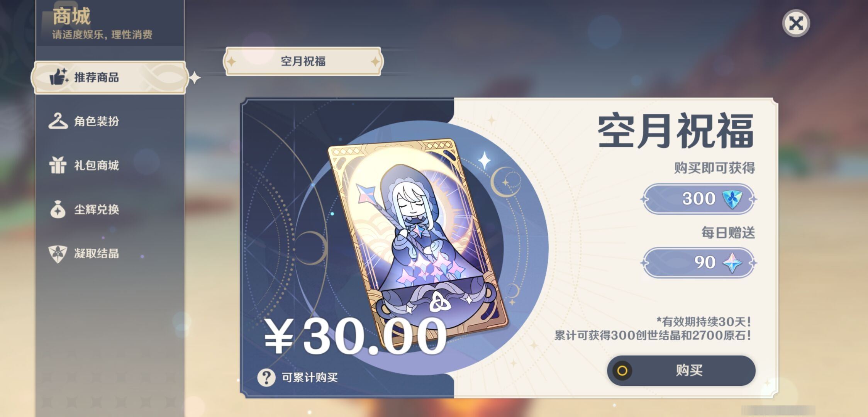Click the gift box icon for 礼包商城
The height and width of the screenshot is (417, 868).
[x=58, y=165]
